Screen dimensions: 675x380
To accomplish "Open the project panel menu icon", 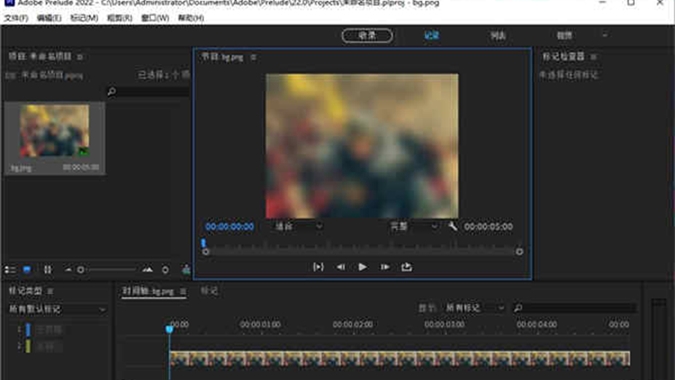I will (80, 57).
